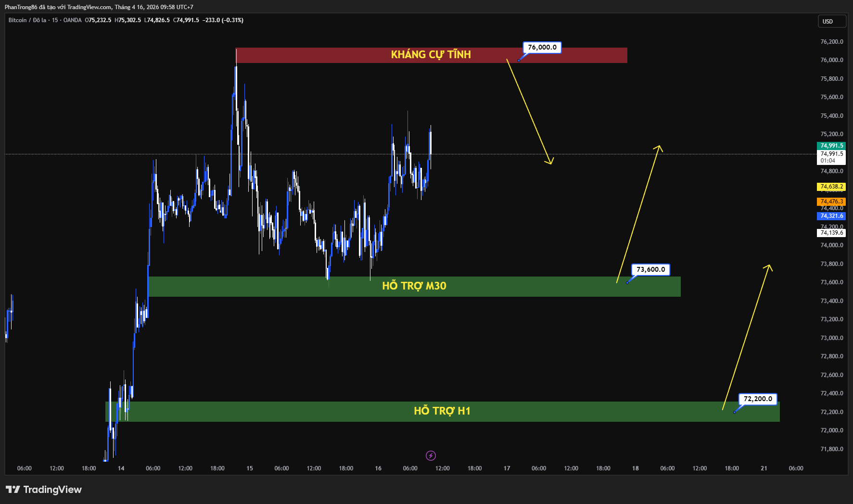Click the orange 74,476.3 price tag

(x=831, y=202)
